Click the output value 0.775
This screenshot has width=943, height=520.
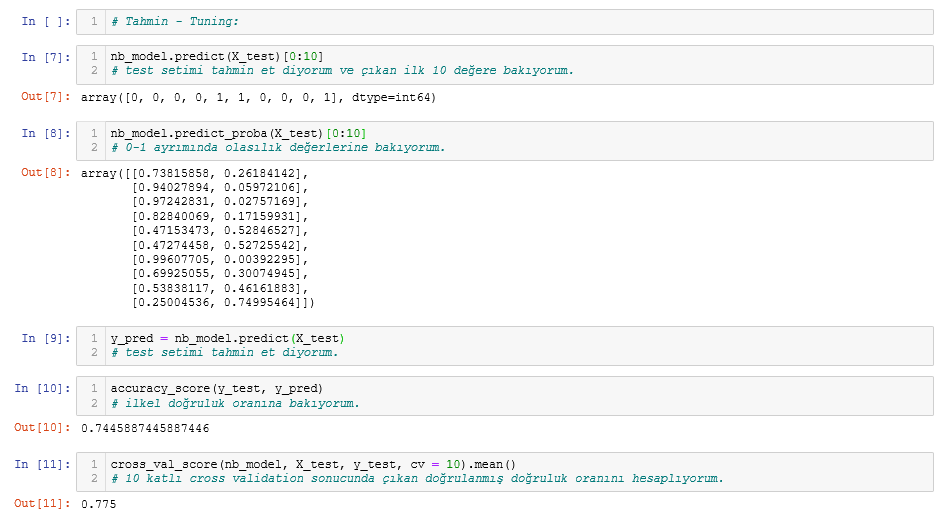click(x=99, y=504)
